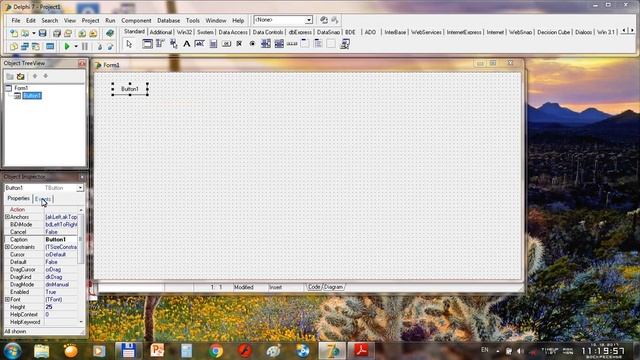Switch to the Diagram tab at bottom
This screenshot has width=640, height=360.
click(x=333, y=287)
